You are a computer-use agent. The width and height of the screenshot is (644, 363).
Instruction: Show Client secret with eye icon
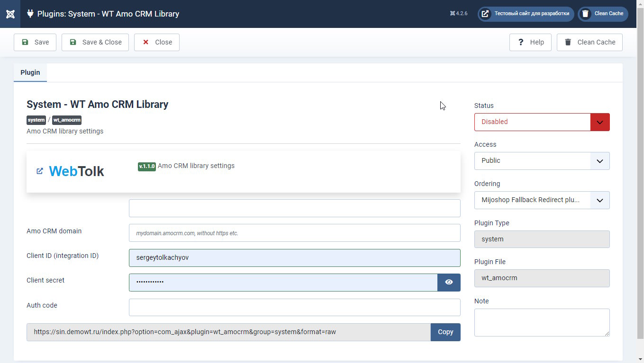point(449,283)
